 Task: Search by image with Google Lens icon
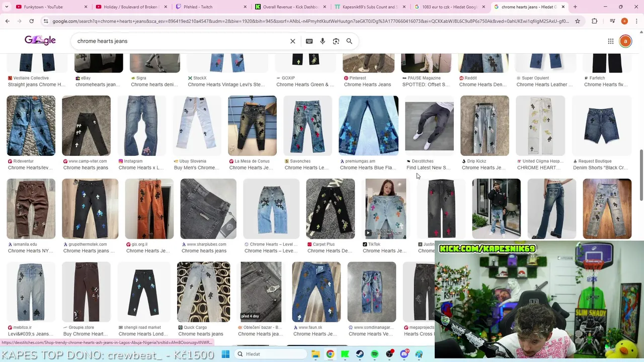tap(336, 41)
